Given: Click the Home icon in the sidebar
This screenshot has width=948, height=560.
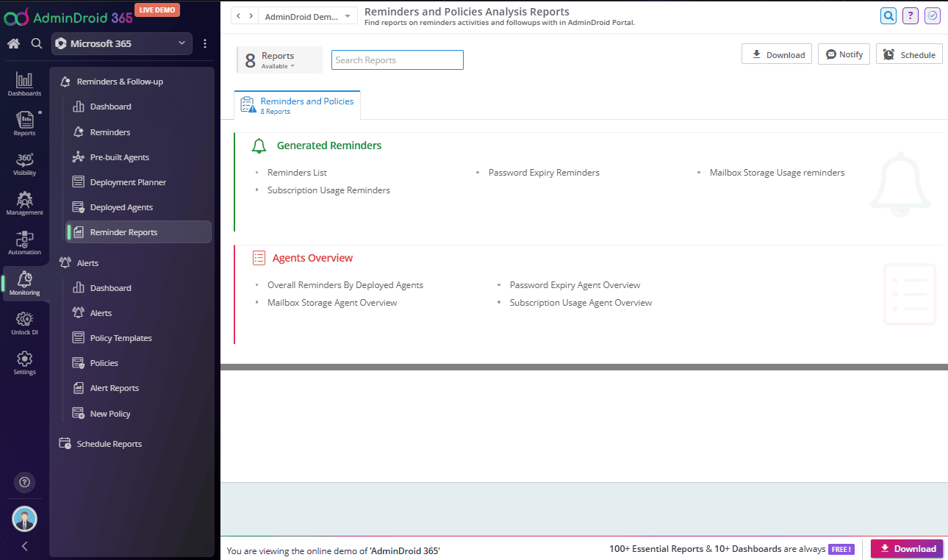Looking at the screenshot, I should [13, 43].
